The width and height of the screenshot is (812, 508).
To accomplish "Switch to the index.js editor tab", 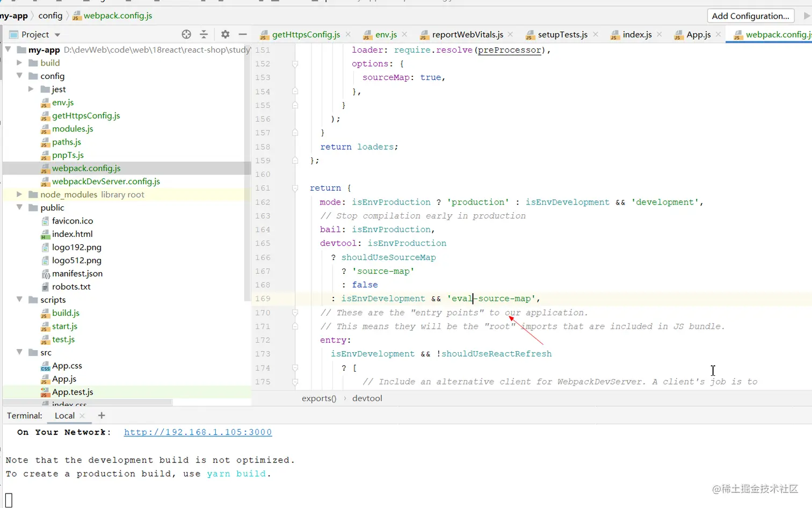I will 637,34.
